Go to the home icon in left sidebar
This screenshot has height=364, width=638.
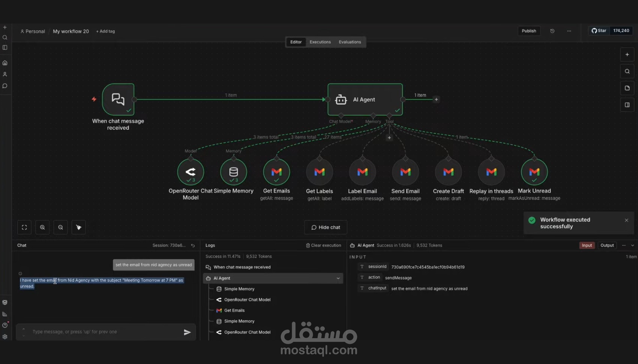pos(5,63)
